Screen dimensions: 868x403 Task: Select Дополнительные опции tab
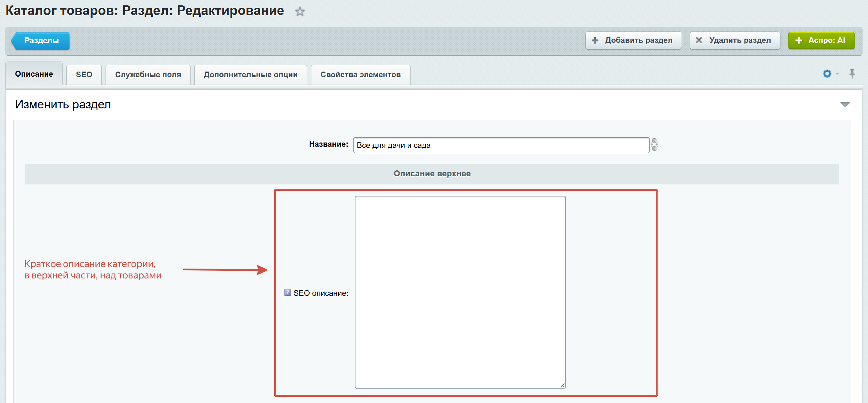point(250,75)
